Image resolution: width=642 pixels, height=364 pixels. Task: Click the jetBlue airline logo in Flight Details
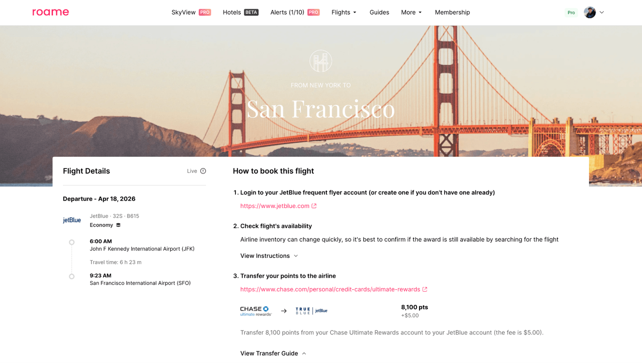tap(71, 220)
